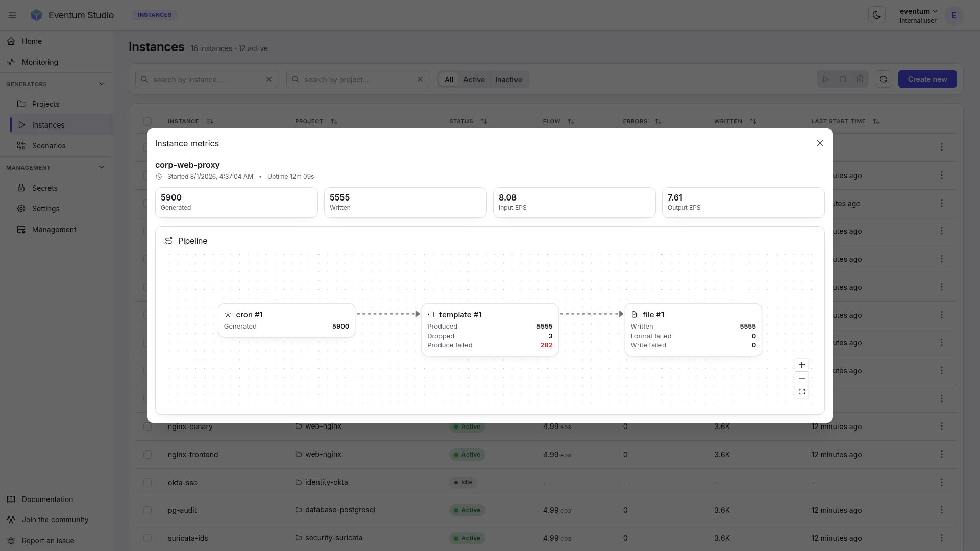
Task: Fit the pipeline view with the fullscreen icon
Action: [x=802, y=392]
